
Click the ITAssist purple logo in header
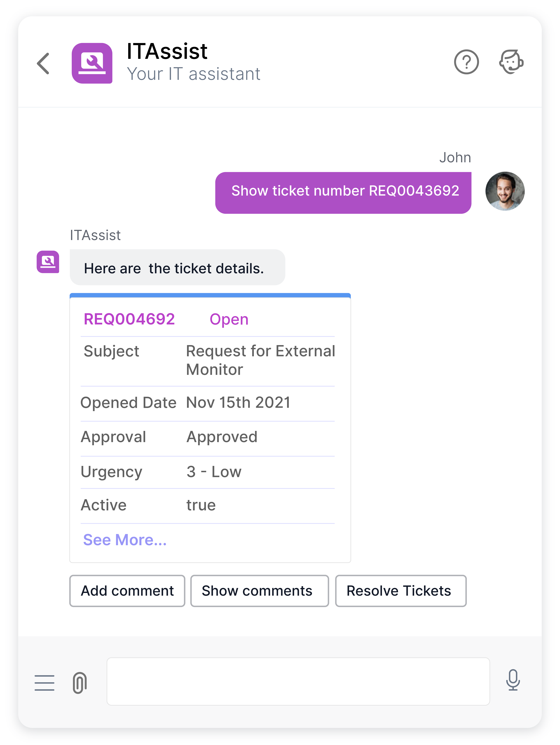[x=92, y=63]
